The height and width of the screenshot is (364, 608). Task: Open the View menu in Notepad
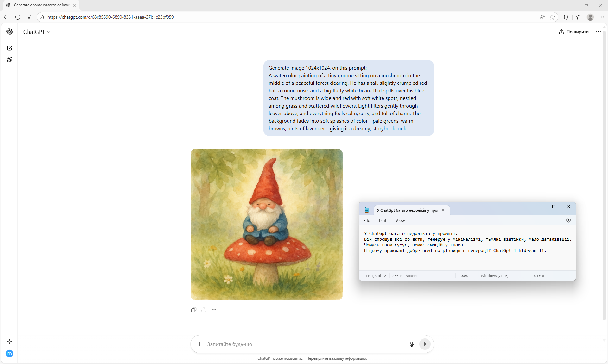point(400,220)
